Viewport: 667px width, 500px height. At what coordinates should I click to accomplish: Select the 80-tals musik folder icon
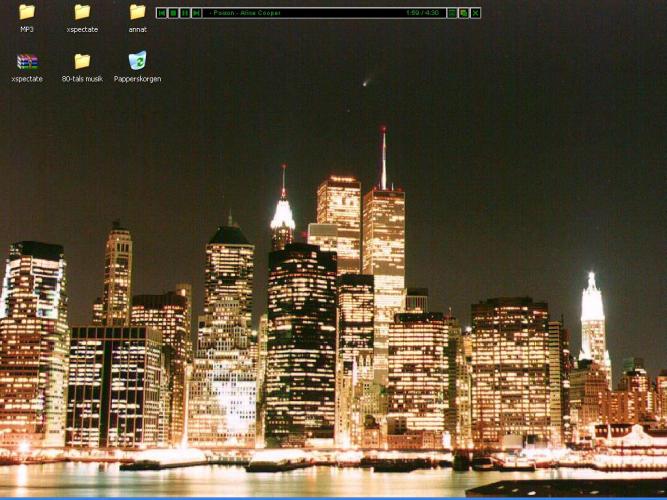click(82, 61)
